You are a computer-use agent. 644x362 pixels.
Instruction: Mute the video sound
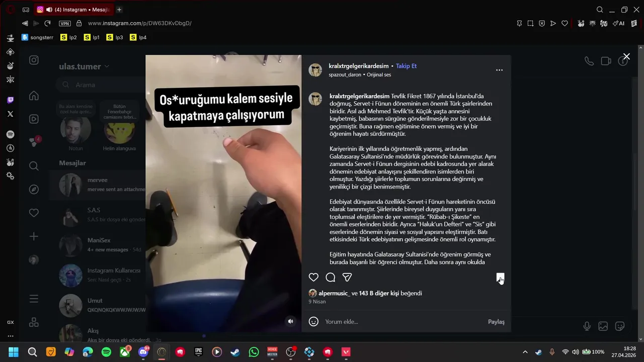[x=290, y=321]
